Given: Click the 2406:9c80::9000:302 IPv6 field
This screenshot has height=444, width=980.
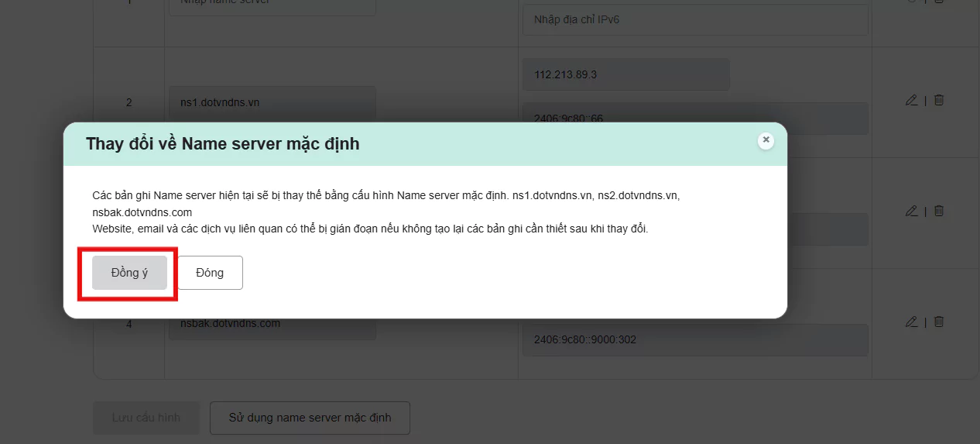Looking at the screenshot, I should (695, 339).
